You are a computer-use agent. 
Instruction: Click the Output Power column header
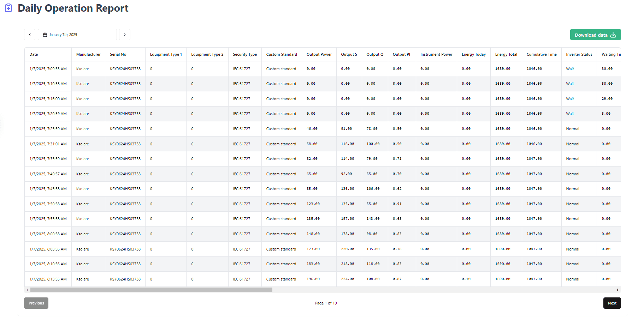coord(319,54)
